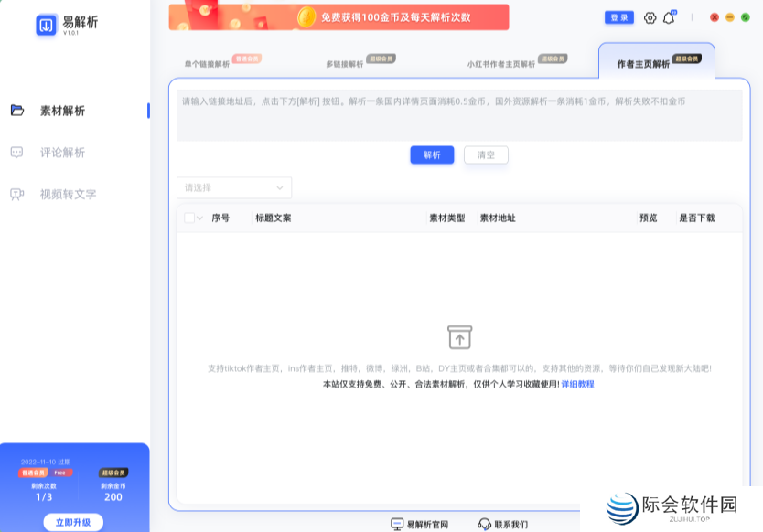Open the 详细教程 tutorial link
The image size is (763, 532).
[x=576, y=384]
